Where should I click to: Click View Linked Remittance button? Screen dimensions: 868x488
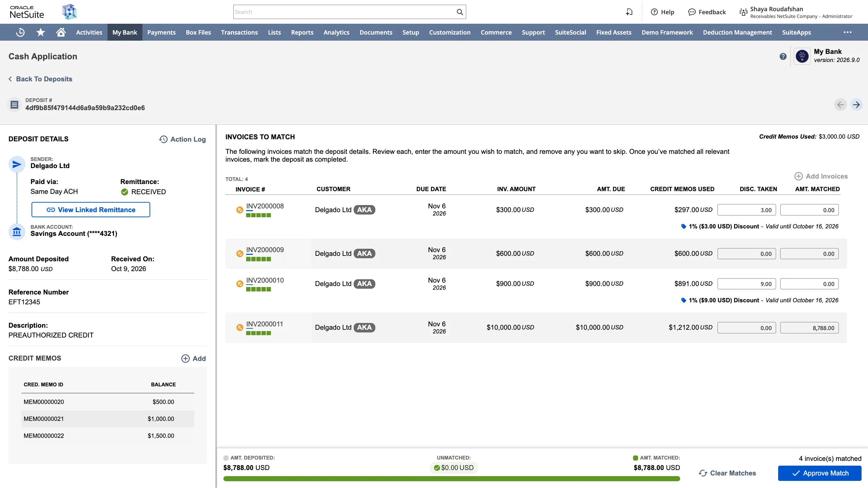point(91,210)
